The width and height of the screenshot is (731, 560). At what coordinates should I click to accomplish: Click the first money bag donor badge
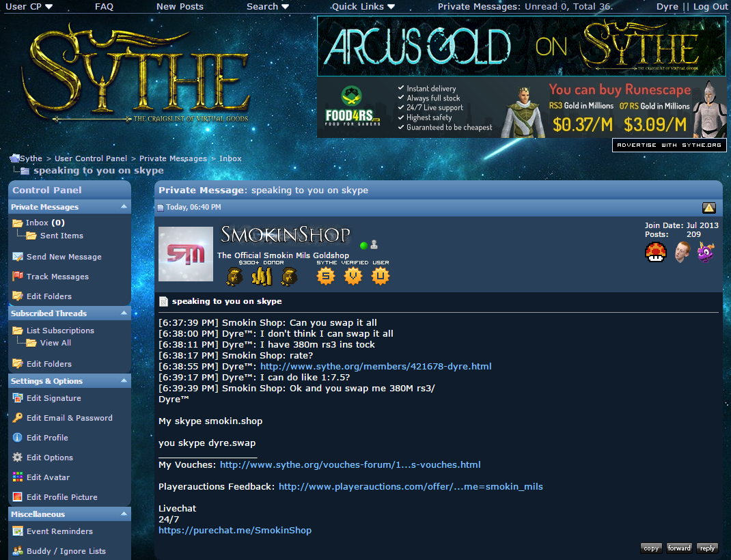[234, 277]
